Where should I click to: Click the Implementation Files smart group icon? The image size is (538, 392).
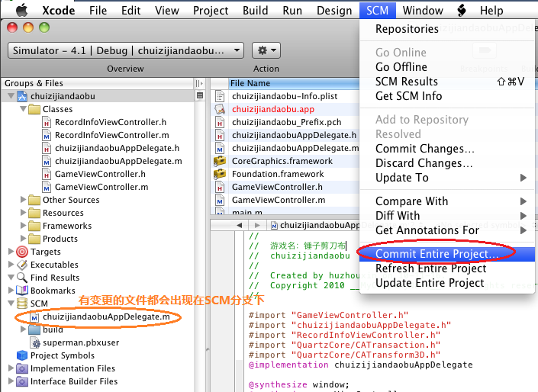click(22, 368)
